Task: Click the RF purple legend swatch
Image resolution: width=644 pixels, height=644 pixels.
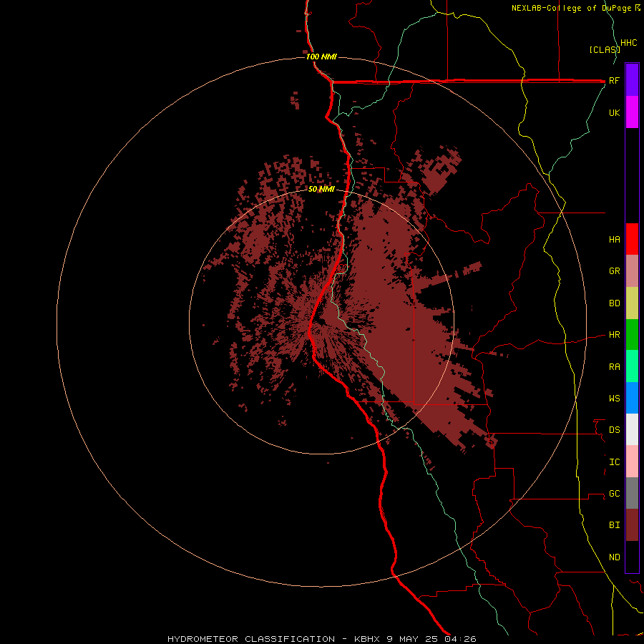Action: point(632,80)
